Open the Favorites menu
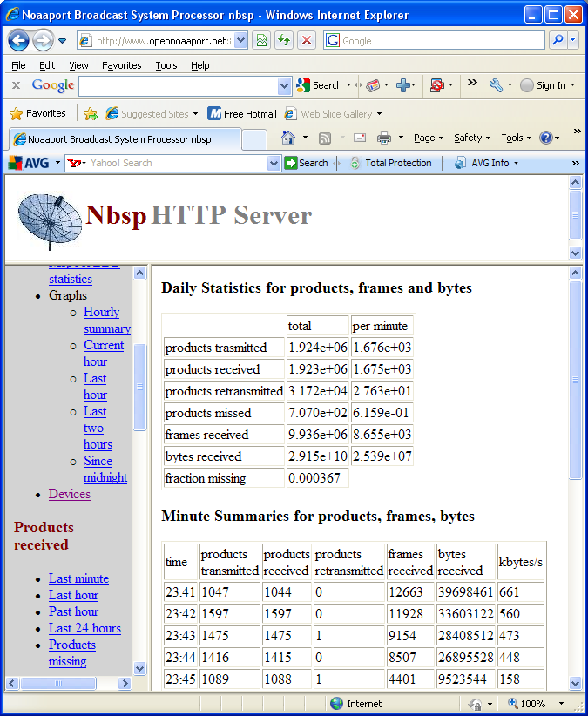588x716 pixels. (x=121, y=65)
